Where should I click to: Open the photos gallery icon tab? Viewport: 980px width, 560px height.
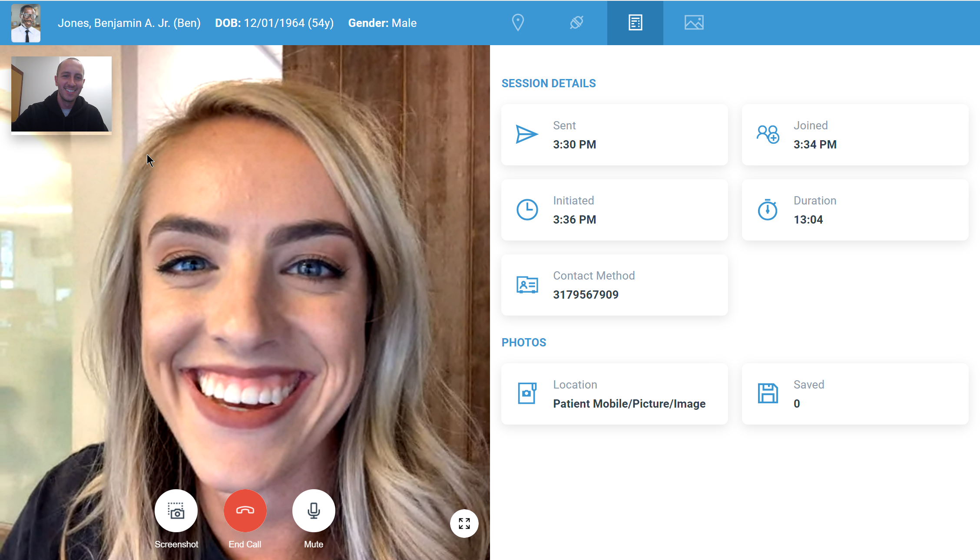(x=694, y=23)
